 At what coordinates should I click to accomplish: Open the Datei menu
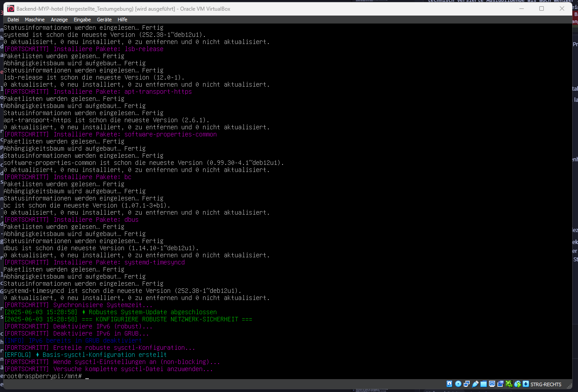[13, 20]
